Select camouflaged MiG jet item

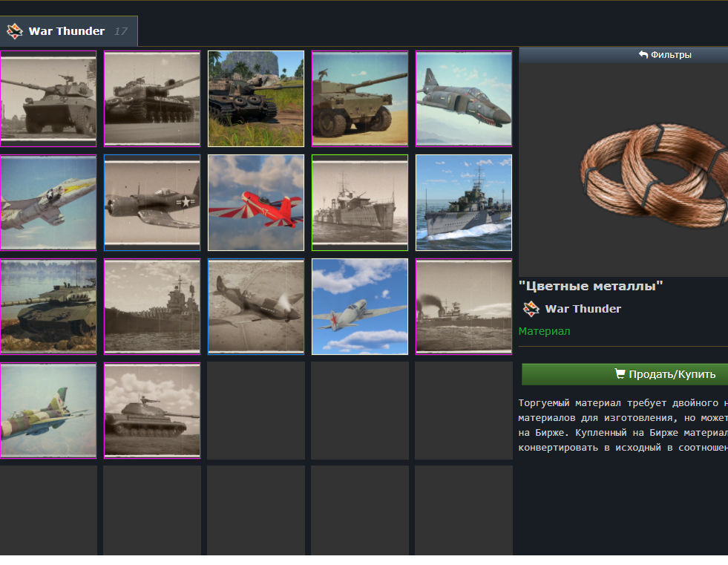click(x=48, y=411)
